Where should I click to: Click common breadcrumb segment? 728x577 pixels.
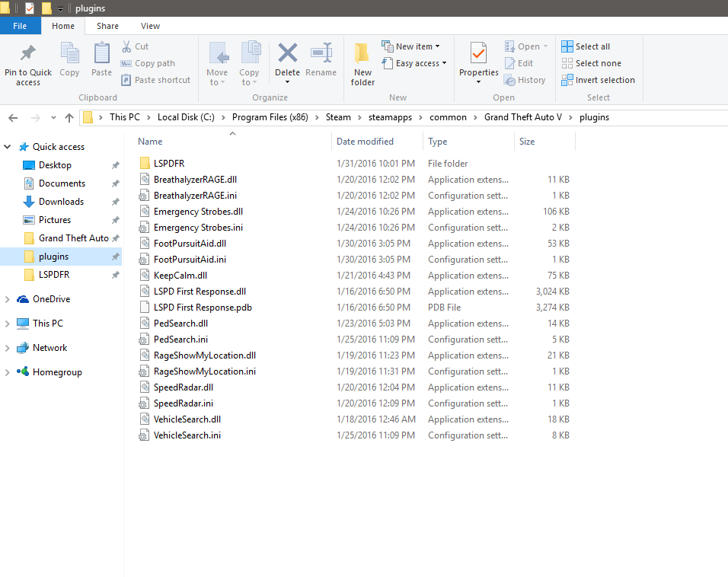(x=448, y=117)
